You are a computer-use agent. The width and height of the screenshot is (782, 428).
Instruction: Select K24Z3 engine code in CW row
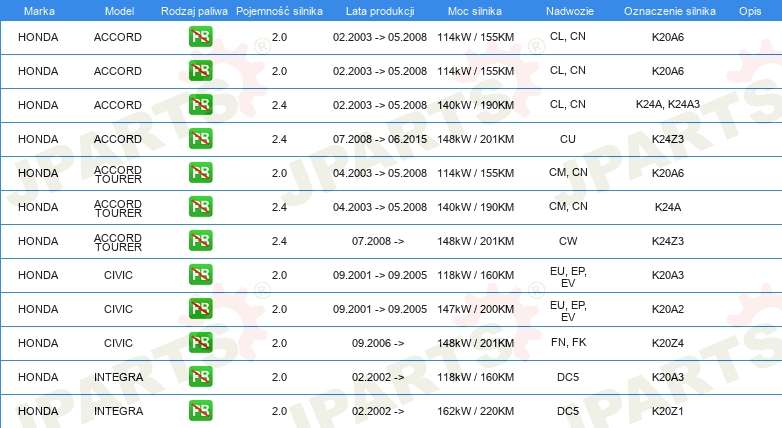pos(668,241)
